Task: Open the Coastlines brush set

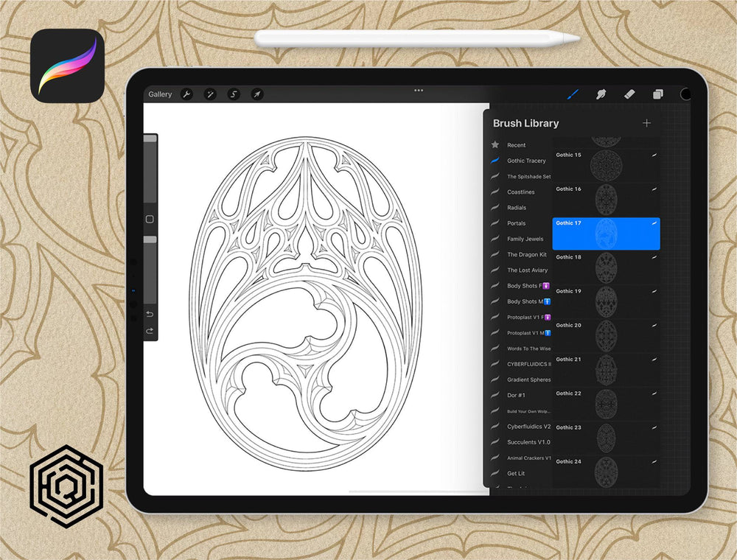Action: coord(520,192)
